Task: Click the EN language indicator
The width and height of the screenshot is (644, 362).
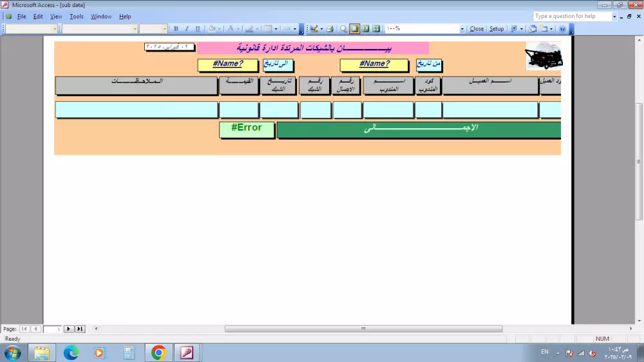Action: point(545,352)
